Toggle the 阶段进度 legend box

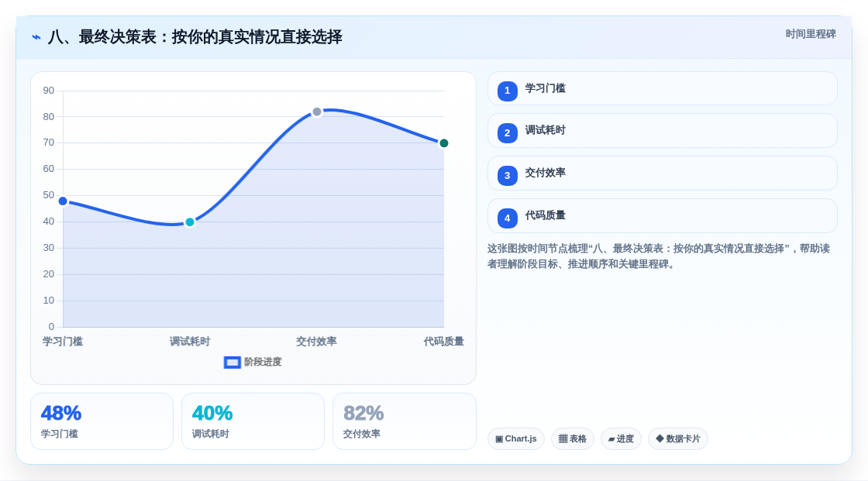[232, 362]
